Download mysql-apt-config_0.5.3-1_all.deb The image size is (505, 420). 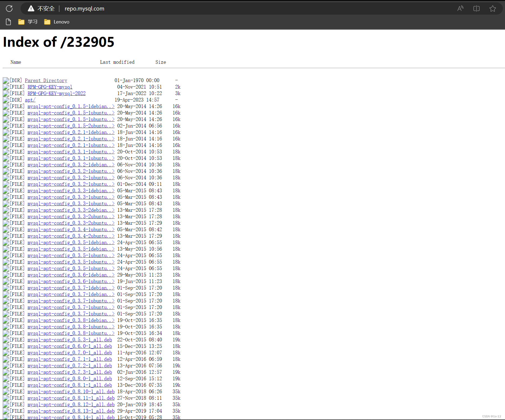point(70,340)
